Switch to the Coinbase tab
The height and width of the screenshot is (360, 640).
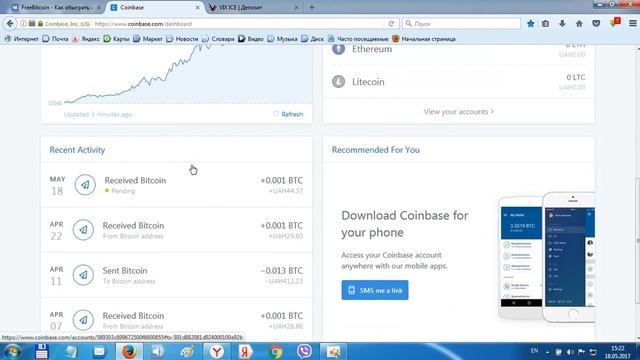155,7
